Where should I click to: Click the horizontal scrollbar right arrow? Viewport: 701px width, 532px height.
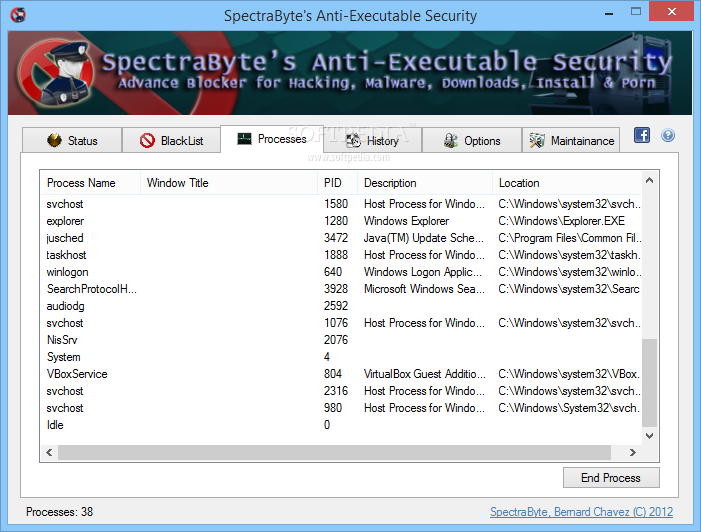click(633, 452)
